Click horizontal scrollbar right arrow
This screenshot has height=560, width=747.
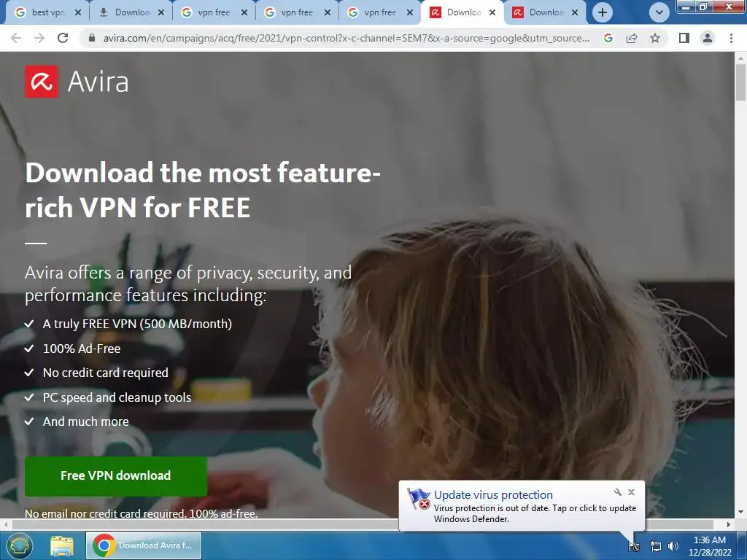[x=729, y=524]
